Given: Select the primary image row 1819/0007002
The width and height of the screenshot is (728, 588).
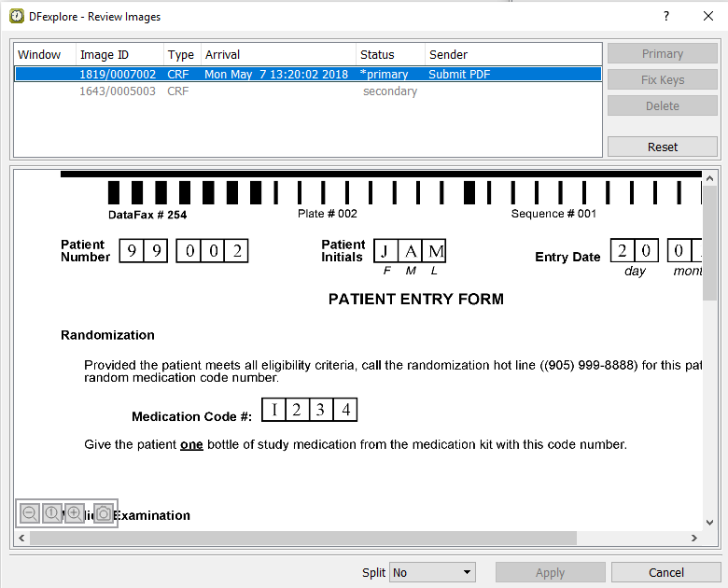Looking at the screenshot, I should click(x=308, y=74).
